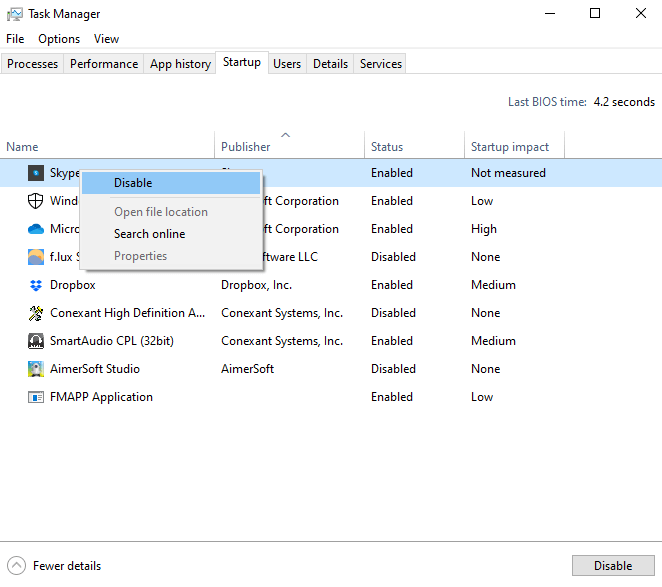Open the View menu
This screenshot has height=587, width=662.
click(x=106, y=39)
